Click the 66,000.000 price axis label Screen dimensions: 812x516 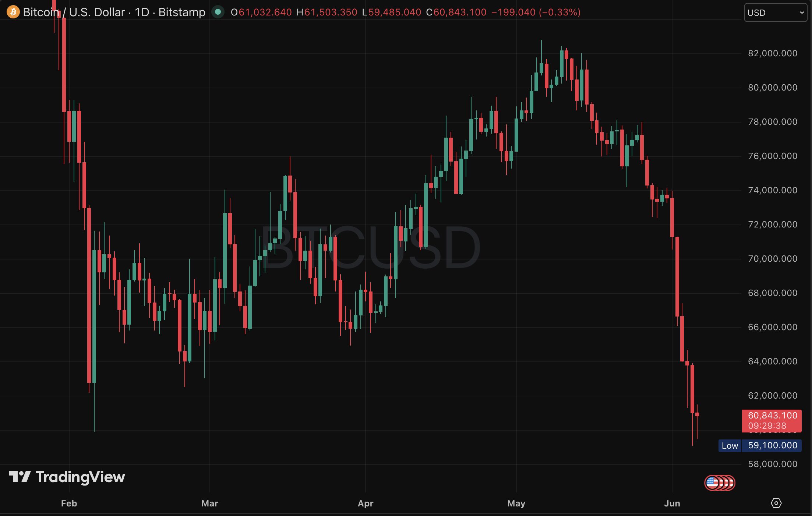tap(773, 327)
